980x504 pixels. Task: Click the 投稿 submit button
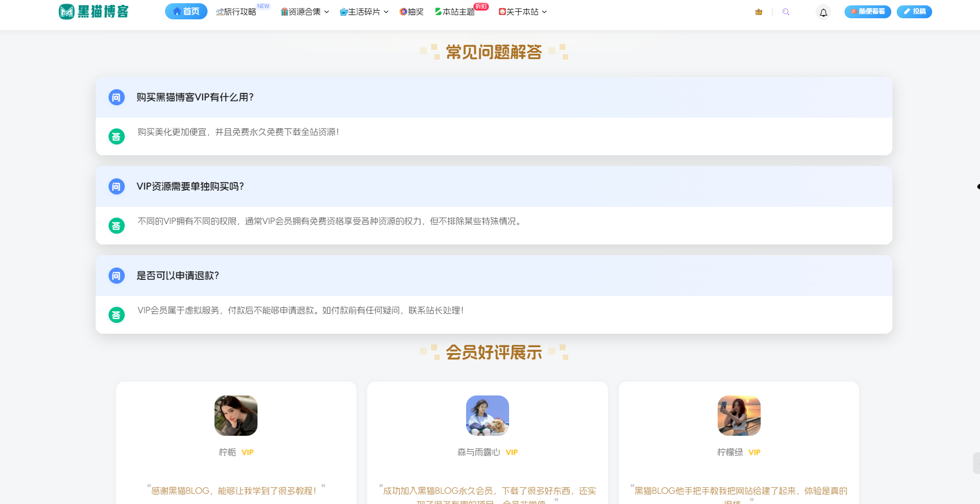coord(914,11)
